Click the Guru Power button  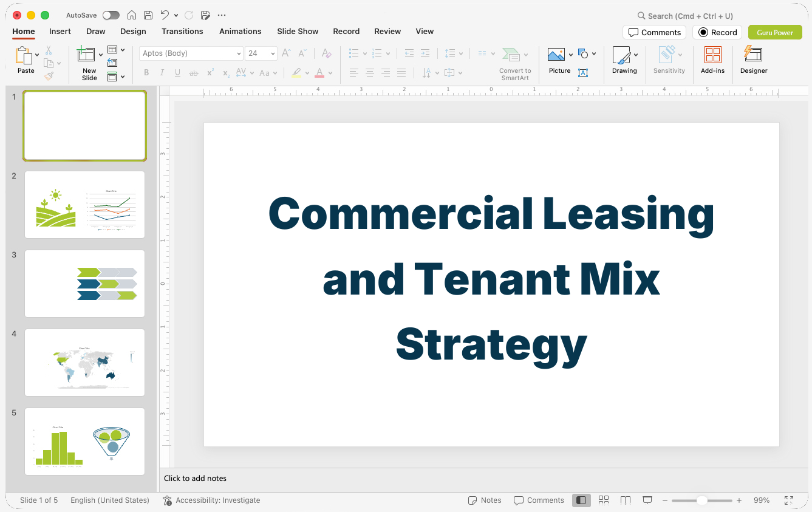pos(775,32)
